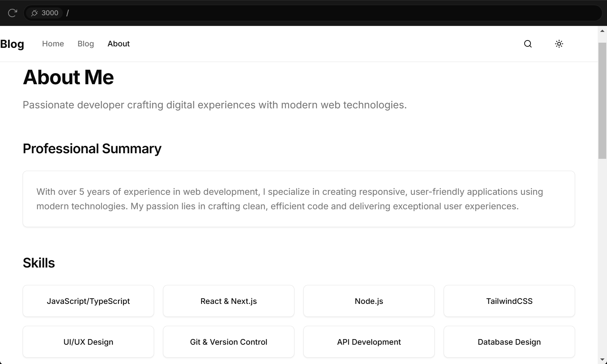The image size is (607, 364).
Task: Click the React & Next.js skill card
Action: click(x=229, y=301)
